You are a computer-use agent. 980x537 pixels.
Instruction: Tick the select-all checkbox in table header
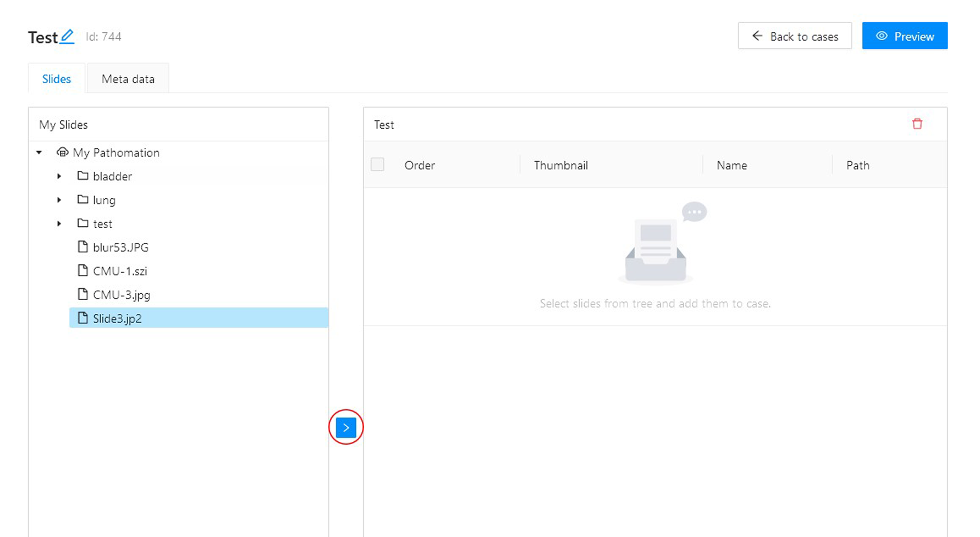coord(377,165)
